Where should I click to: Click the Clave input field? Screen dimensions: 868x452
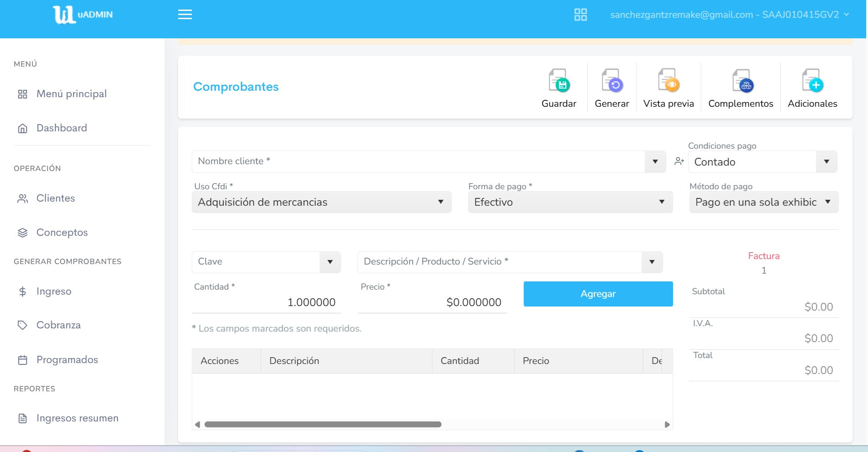click(x=256, y=262)
